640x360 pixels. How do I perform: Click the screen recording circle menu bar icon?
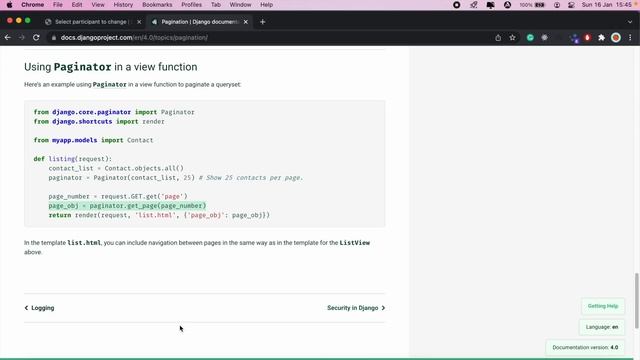457,5
